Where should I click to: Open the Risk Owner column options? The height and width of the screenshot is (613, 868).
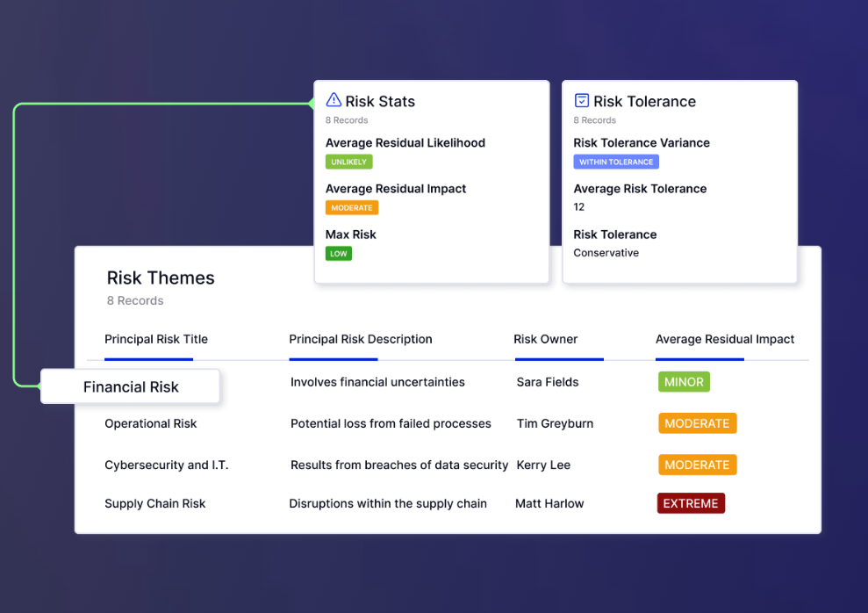click(x=546, y=339)
